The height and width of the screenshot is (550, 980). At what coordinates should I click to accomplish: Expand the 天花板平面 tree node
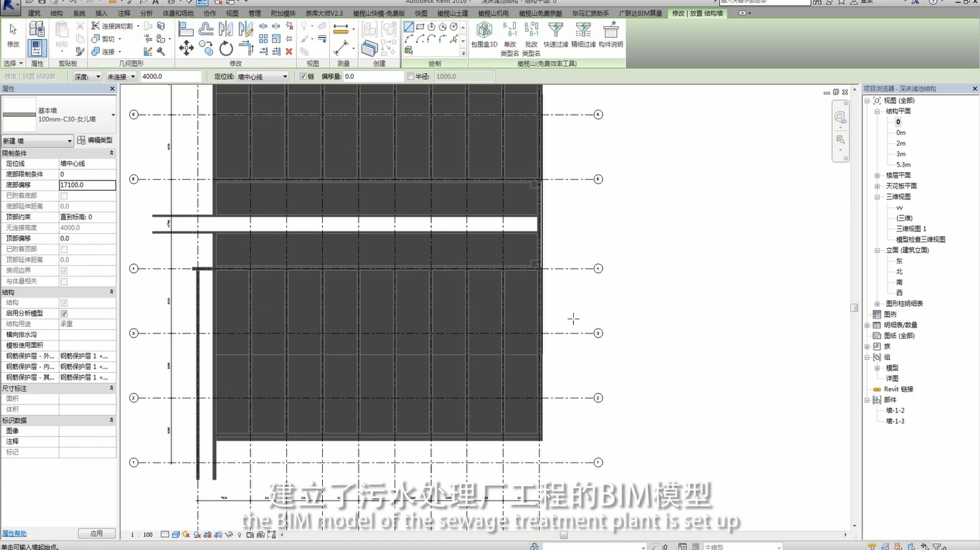[x=877, y=186]
